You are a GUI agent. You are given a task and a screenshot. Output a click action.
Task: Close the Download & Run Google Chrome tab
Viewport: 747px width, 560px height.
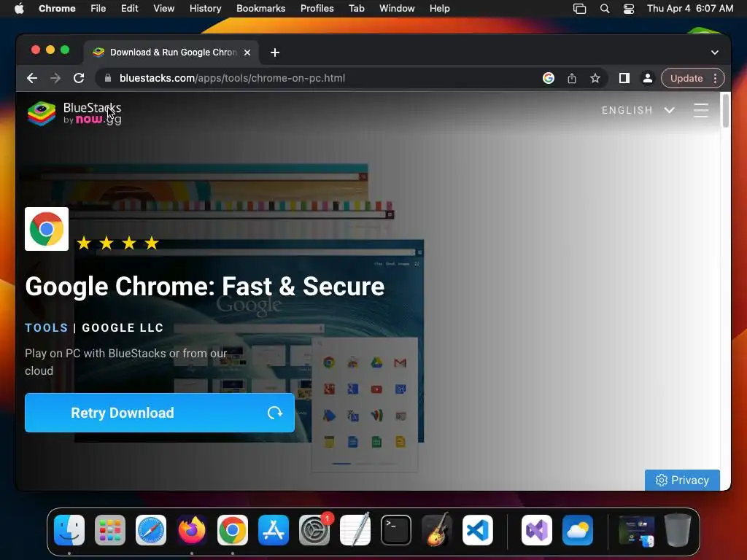coord(247,52)
